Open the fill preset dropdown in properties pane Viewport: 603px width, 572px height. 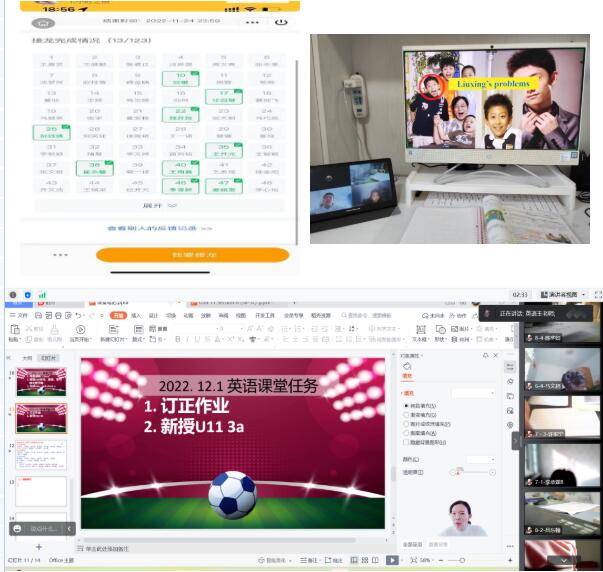(x=473, y=393)
